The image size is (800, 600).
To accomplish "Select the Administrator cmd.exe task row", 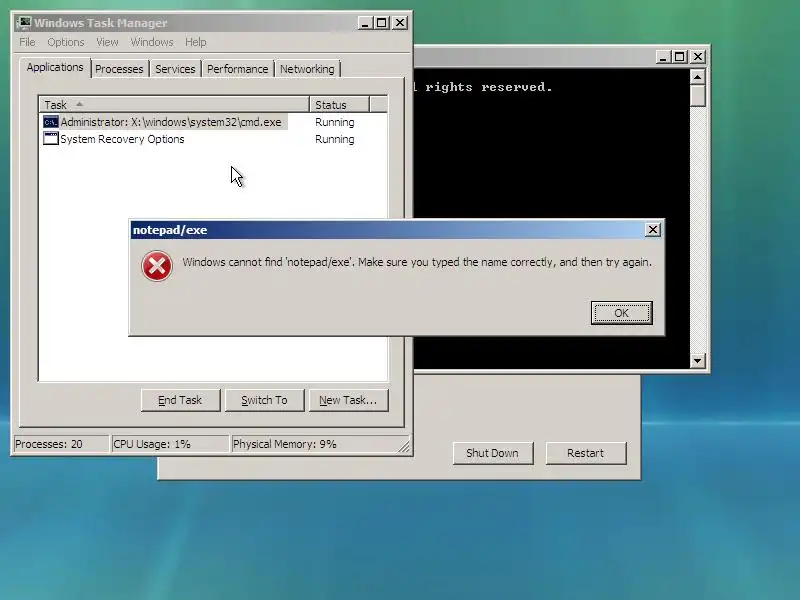I will point(213,122).
